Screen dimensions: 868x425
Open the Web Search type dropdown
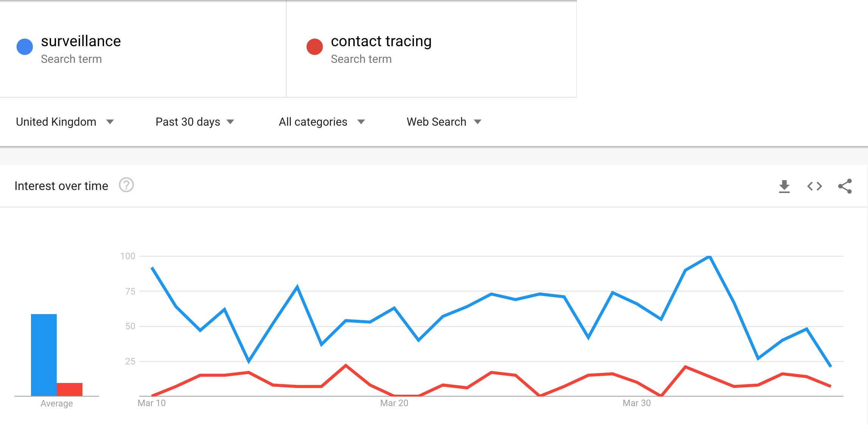[444, 122]
